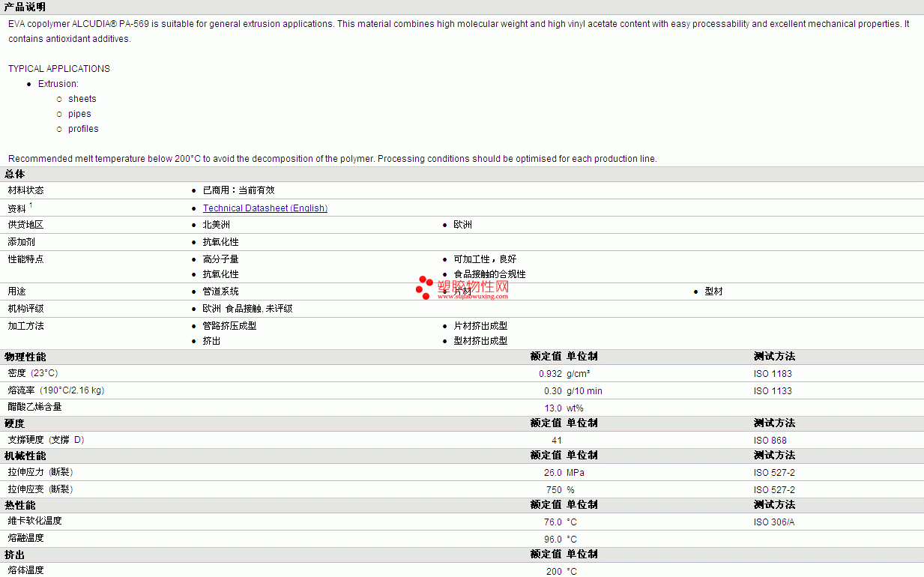
Task: Click the 食品接触的合规性 feature entry
Action: (490, 274)
